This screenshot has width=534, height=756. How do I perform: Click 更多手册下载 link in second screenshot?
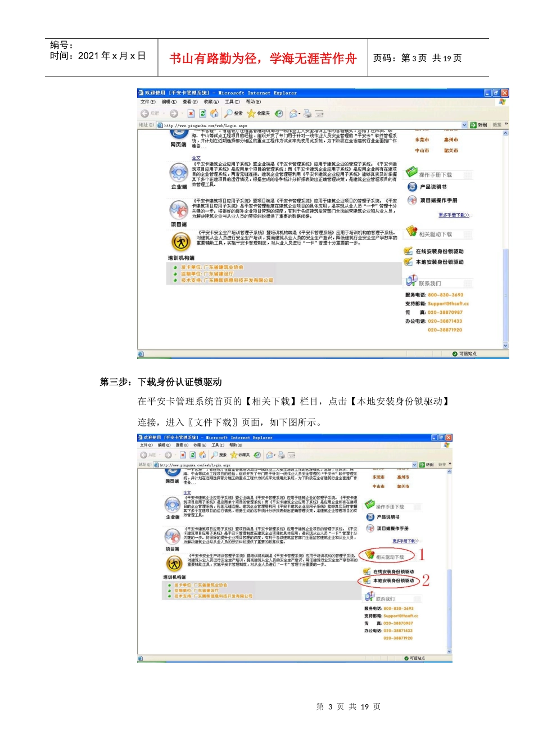[x=406, y=541]
